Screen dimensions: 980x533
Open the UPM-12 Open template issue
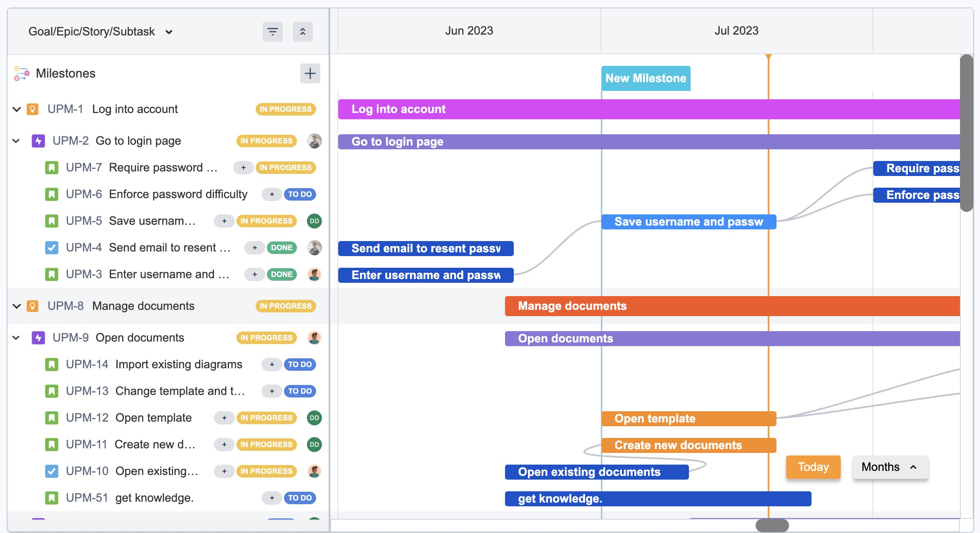click(153, 418)
